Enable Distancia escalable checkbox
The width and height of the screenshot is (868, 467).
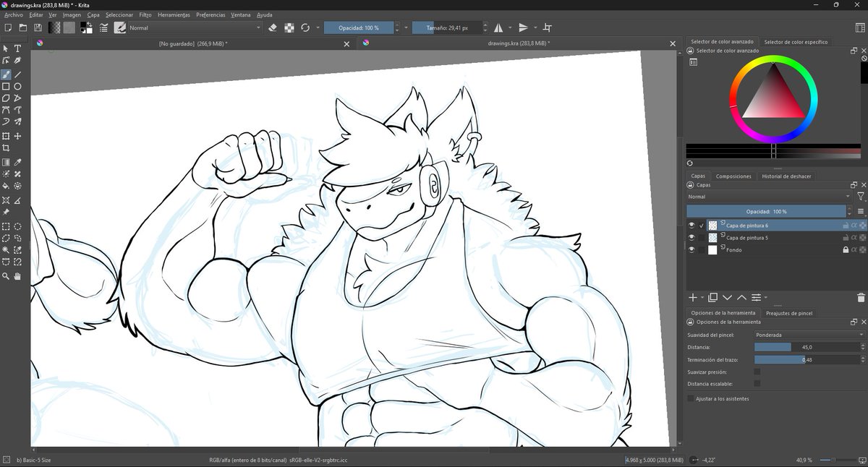757,383
